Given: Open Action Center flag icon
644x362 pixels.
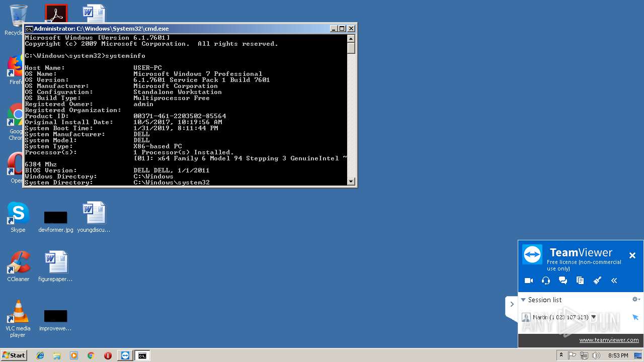Looking at the screenshot, I should [572, 355].
